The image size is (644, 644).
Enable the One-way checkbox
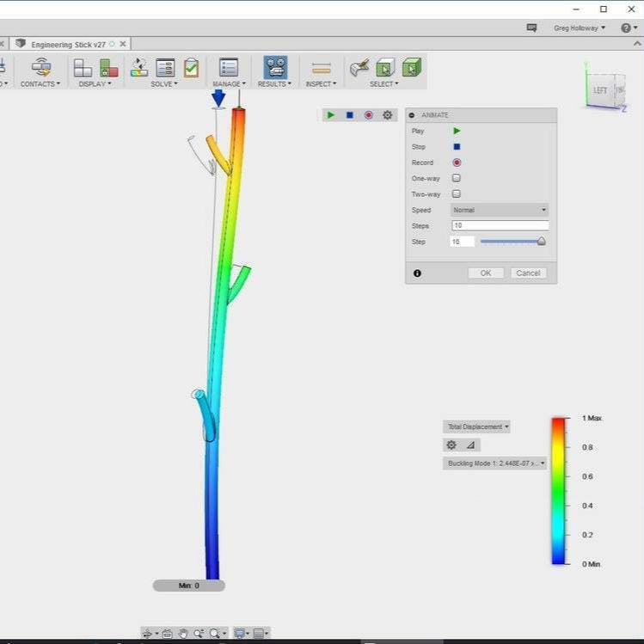click(x=457, y=178)
